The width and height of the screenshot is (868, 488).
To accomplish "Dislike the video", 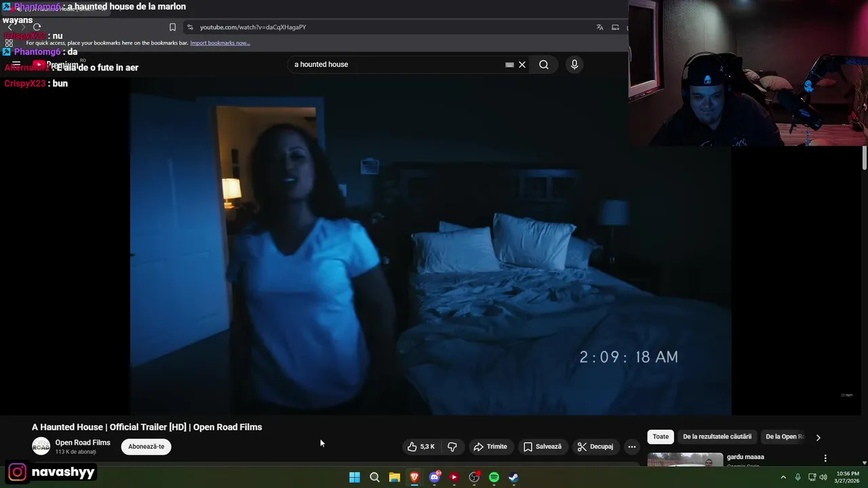I will 452,447.
